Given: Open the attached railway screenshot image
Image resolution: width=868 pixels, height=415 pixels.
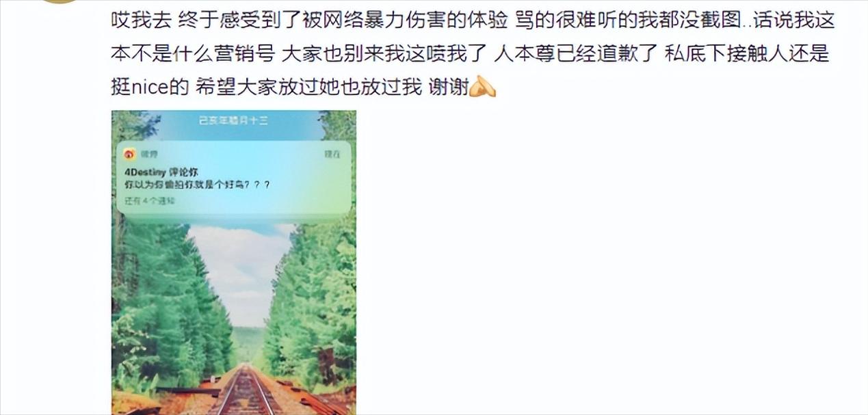Looking at the screenshot, I should click(234, 263).
